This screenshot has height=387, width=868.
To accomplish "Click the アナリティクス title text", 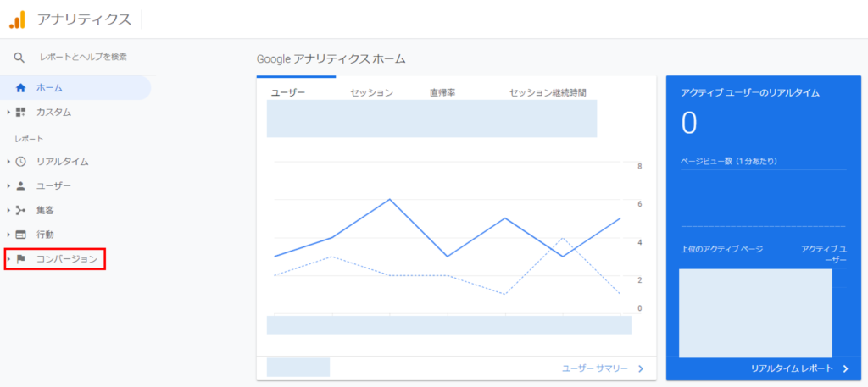I will 84,19.
